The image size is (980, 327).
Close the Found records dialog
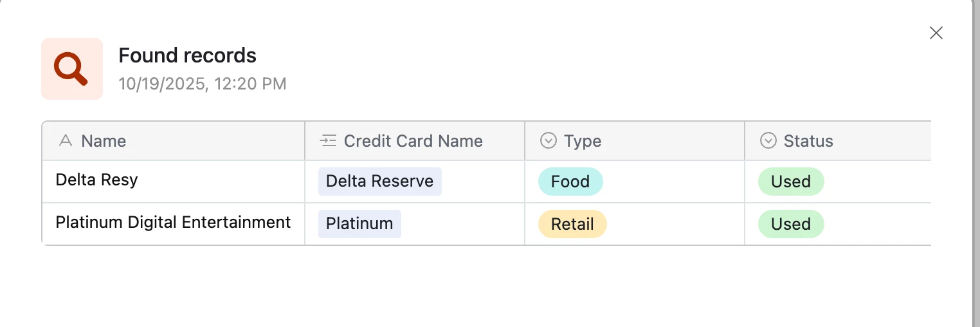point(936,33)
